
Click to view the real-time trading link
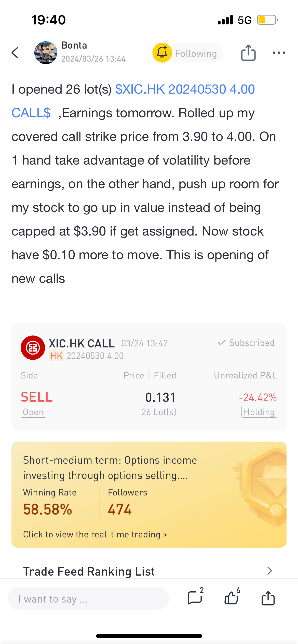(x=95, y=534)
